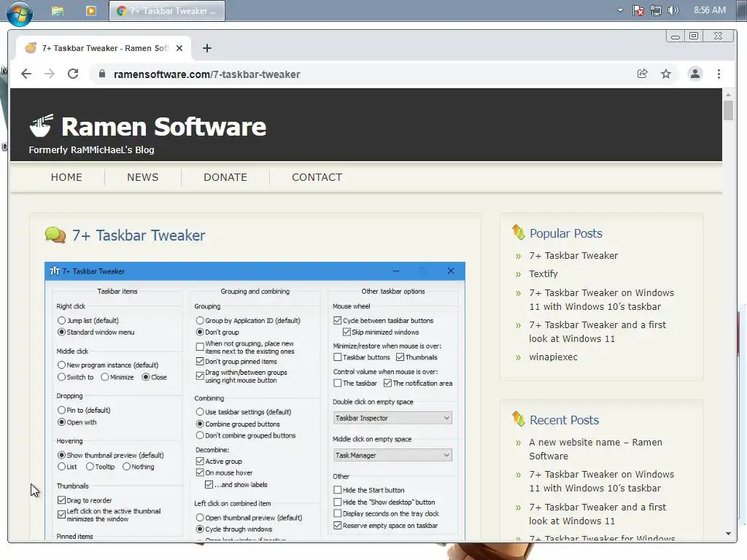Open the media player taskbar icon
Image resolution: width=747 pixels, height=560 pixels.
(90, 10)
